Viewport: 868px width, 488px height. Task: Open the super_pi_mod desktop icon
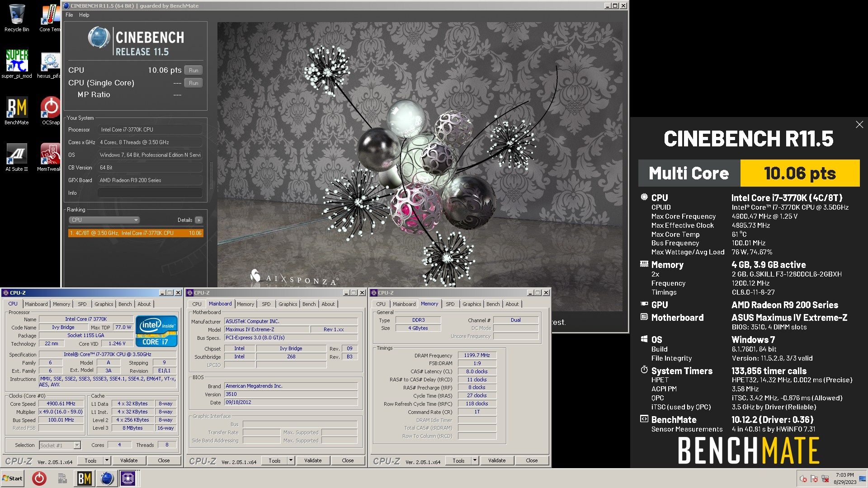coord(17,64)
